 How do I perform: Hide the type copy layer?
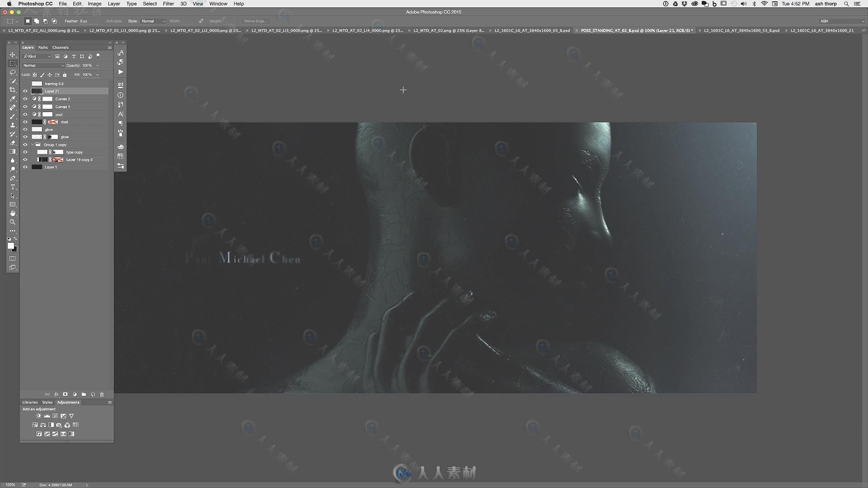coord(25,152)
